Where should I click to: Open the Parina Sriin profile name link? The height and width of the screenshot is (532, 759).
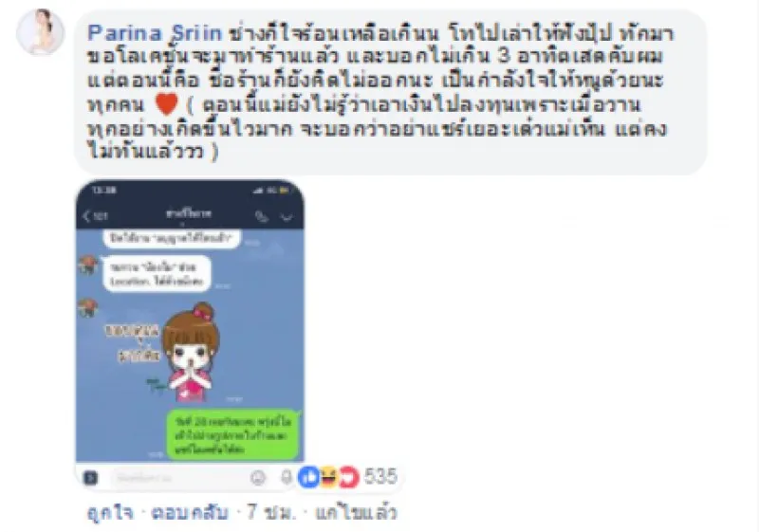click(155, 33)
